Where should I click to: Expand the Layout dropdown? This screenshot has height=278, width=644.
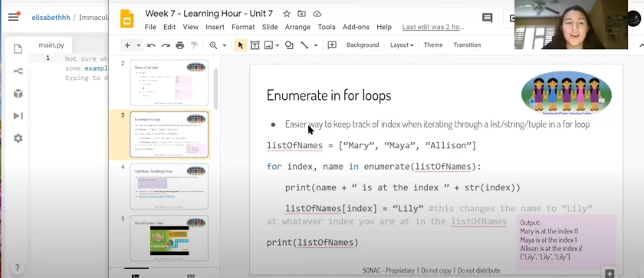[402, 45]
